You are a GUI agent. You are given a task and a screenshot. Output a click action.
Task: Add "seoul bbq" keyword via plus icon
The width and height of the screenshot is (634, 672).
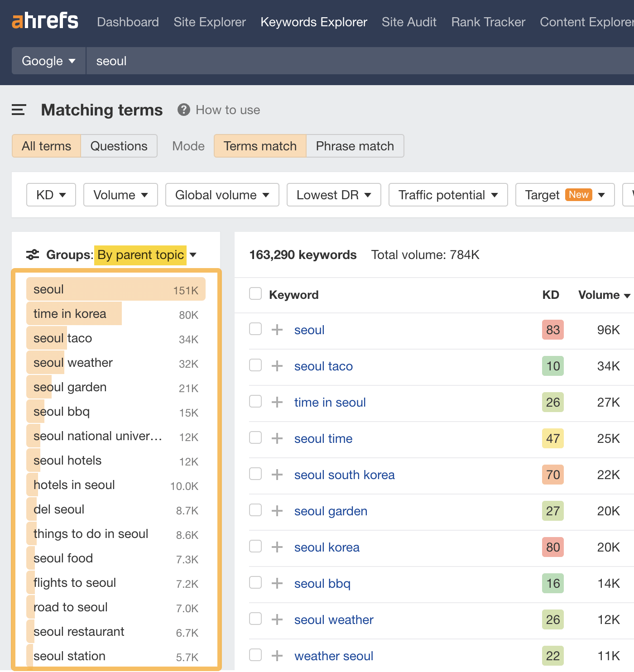click(277, 583)
